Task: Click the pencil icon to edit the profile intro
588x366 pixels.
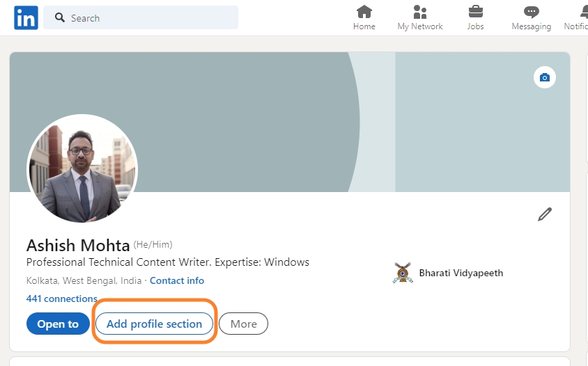Action: tap(545, 214)
